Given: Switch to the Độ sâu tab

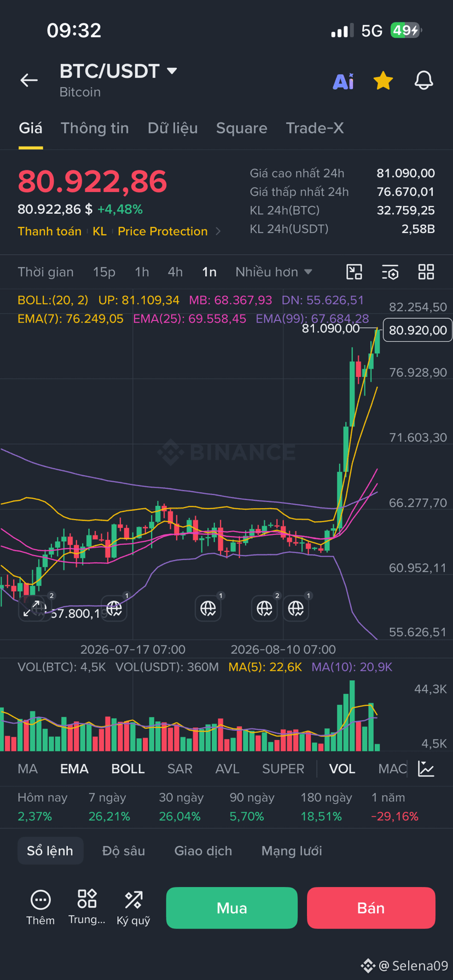Looking at the screenshot, I should coord(124,851).
